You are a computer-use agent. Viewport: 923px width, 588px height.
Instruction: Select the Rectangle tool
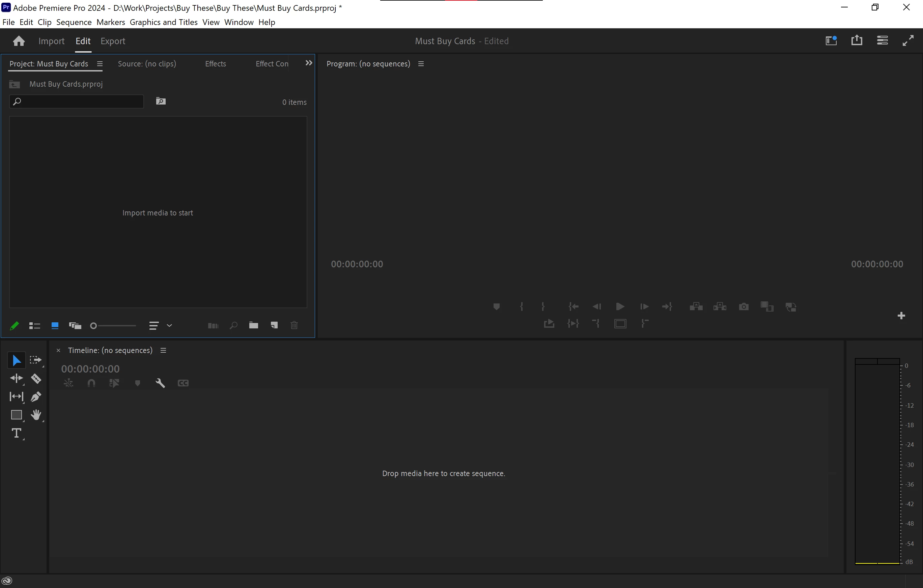tap(16, 415)
